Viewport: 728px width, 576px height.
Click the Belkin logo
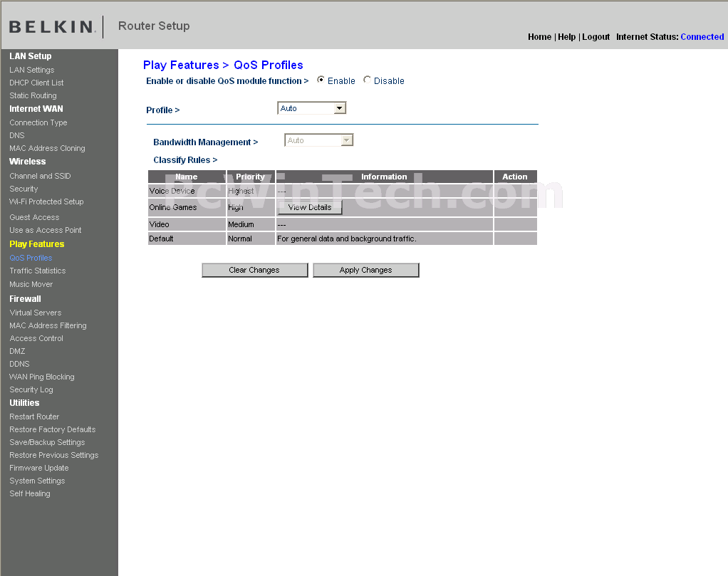pos(53,26)
